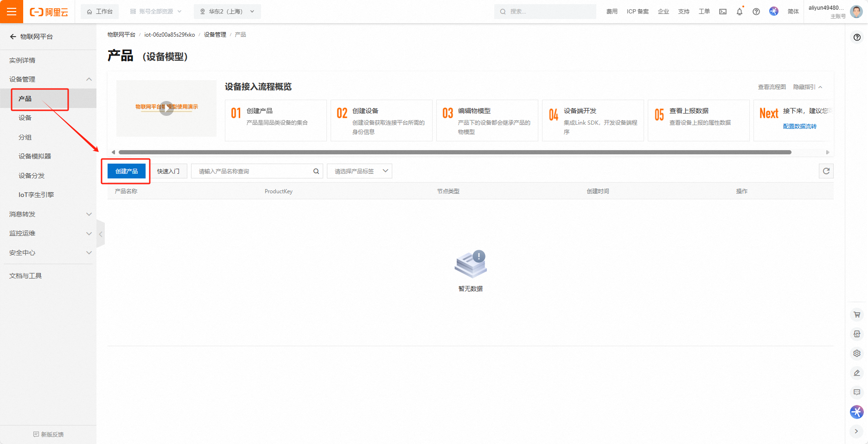Select 设备 in the sidebar menu

25,118
